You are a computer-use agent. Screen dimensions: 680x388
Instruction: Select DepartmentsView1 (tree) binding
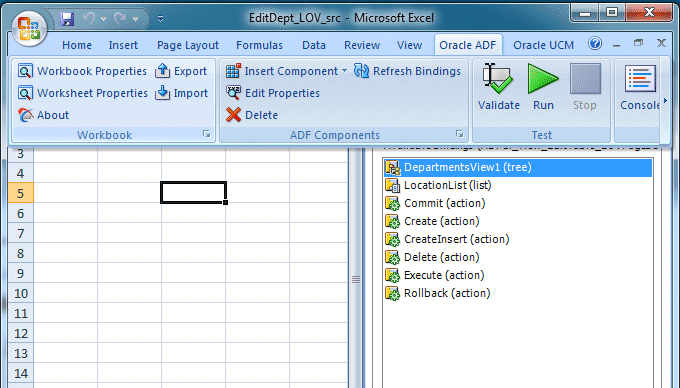(x=518, y=167)
